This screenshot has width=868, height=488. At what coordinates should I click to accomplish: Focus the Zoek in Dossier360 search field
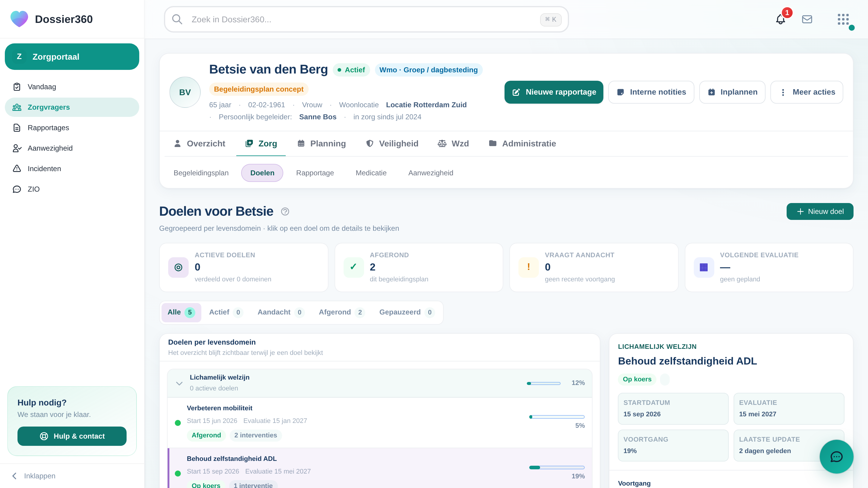click(x=366, y=19)
